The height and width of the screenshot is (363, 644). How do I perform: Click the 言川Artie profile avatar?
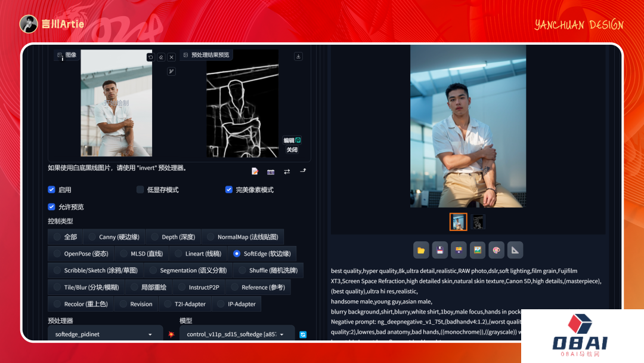point(29,24)
